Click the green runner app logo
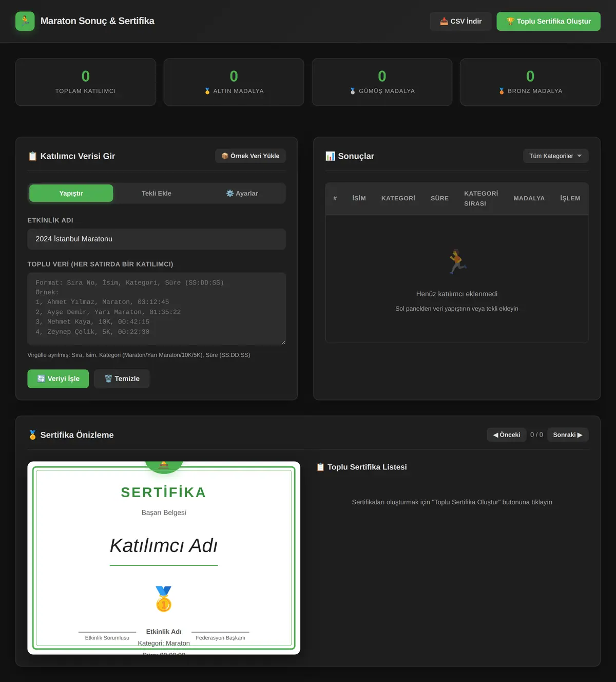The width and height of the screenshot is (616, 682). [x=25, y=21]
